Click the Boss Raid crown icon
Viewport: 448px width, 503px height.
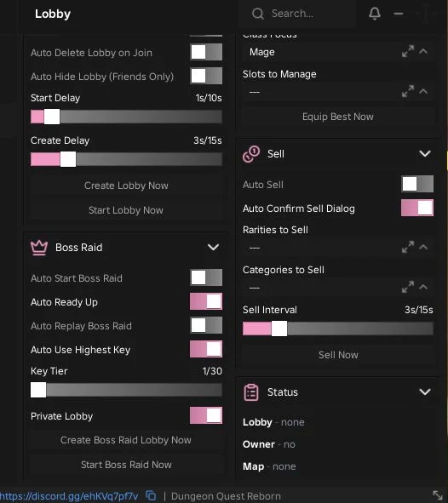click(x=39, y=248)
